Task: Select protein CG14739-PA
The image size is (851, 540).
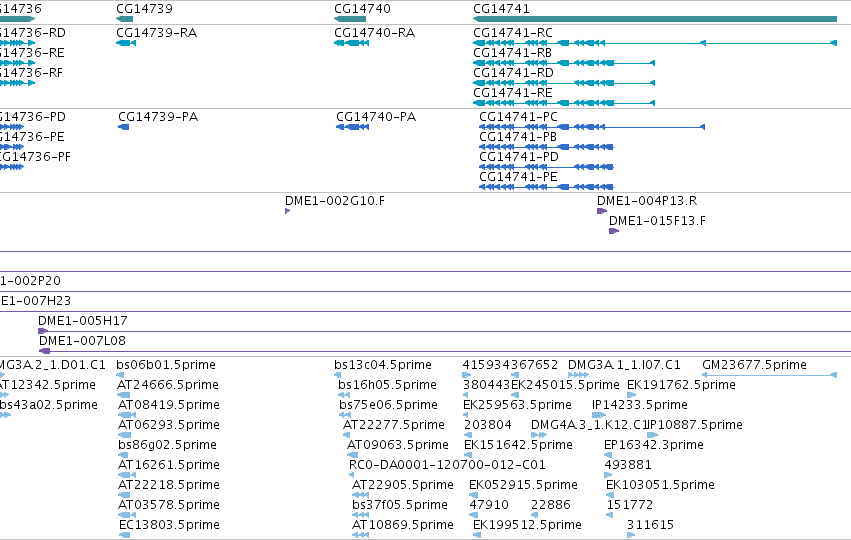Action: (158, 117)
